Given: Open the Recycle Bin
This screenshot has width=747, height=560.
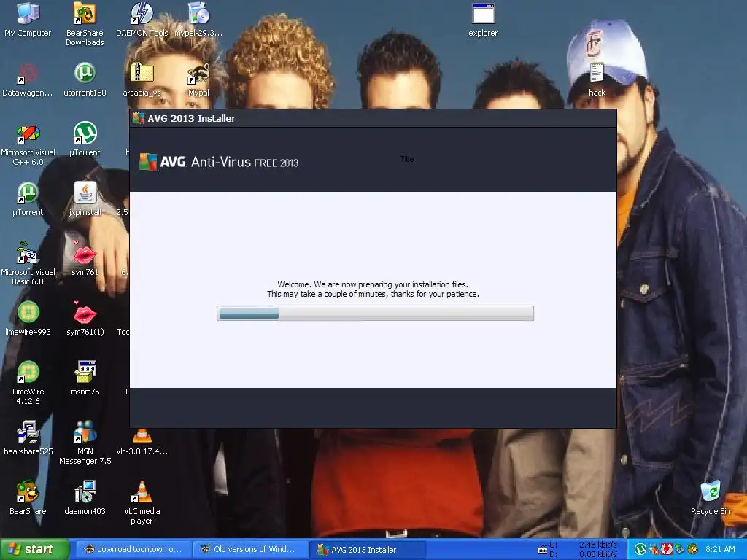Looking at the screenshot, I should (711, 497).
